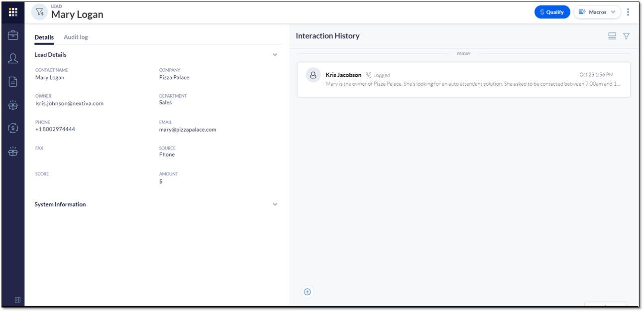The height and width of the screenshot is (312, 644).
Task: Open Mary's email address link
Action: tap(188, 129)
